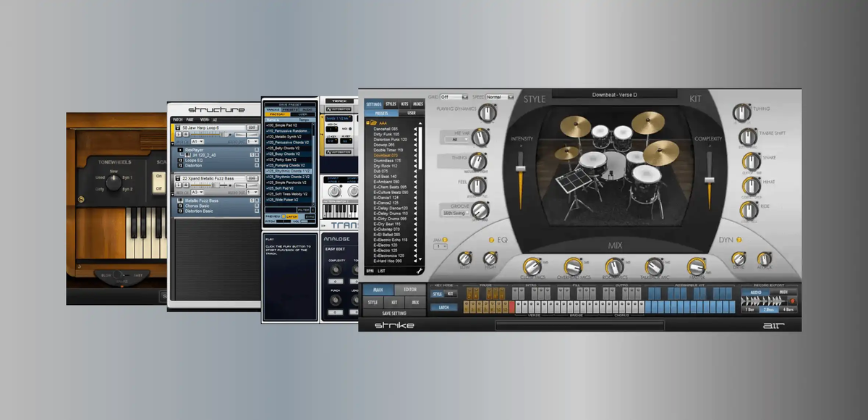Screen dimensions: 868x420
Task: Adjust the Close Mics mix knob
Action: [x=533, y=266]
